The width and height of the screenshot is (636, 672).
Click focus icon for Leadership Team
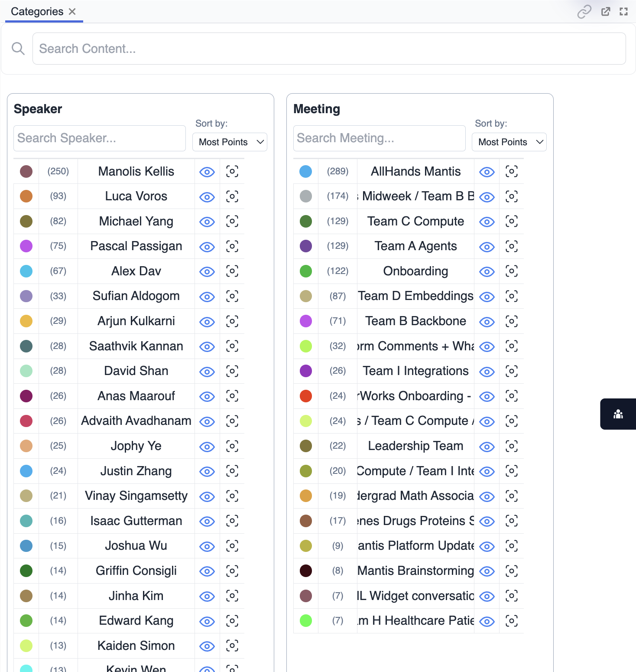point(511,446)
